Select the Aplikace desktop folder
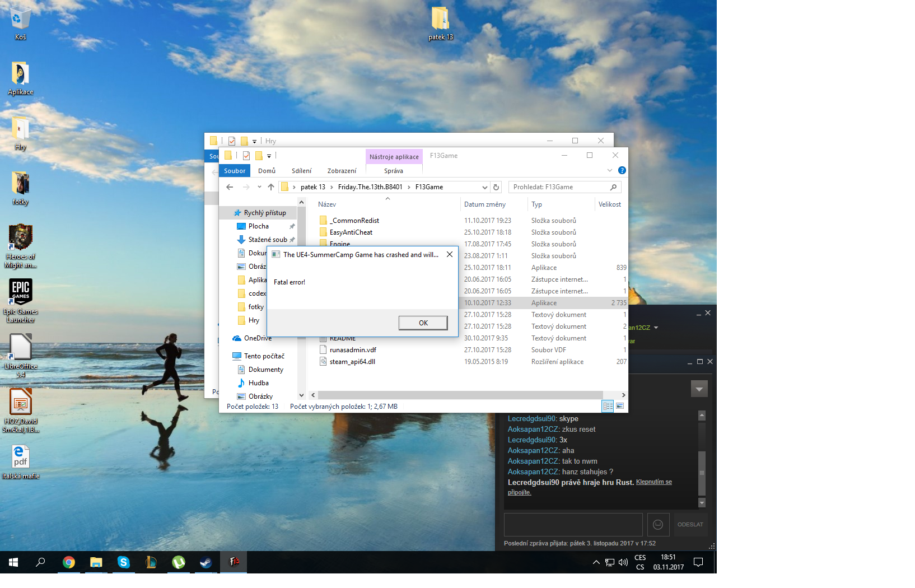Screen dimensions: 915x588 (20, 78)
